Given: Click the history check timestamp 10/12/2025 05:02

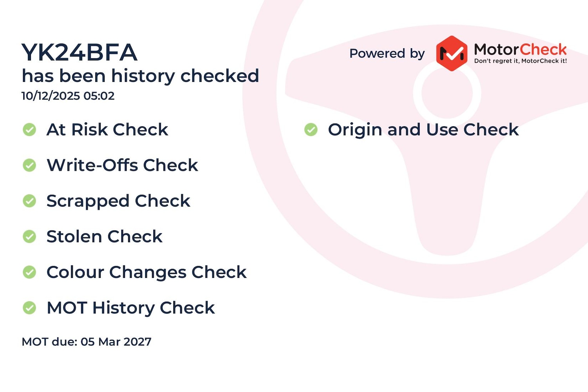Looking at the screenshot, I should tap(68, 96).
